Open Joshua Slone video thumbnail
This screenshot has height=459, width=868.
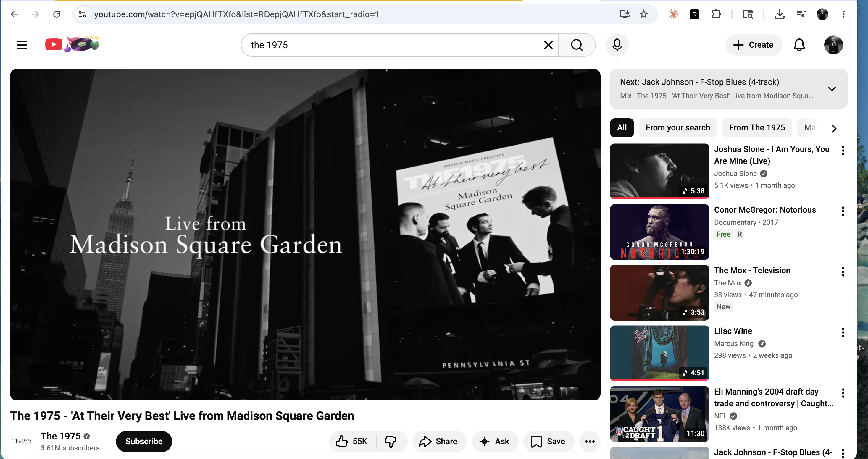[659, 171]
